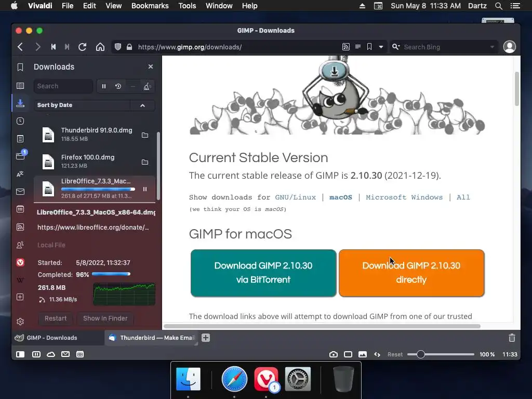Bookmark this page
Image resolution: width=532 pixels, height=399 pixels.
pyautogui.click(x=369, y=47)
